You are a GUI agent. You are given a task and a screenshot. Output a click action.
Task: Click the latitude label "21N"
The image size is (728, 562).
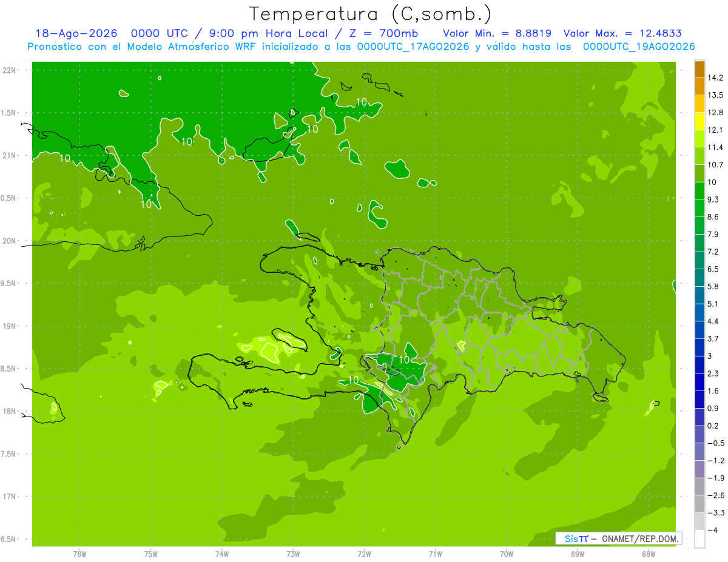[10, 155]
